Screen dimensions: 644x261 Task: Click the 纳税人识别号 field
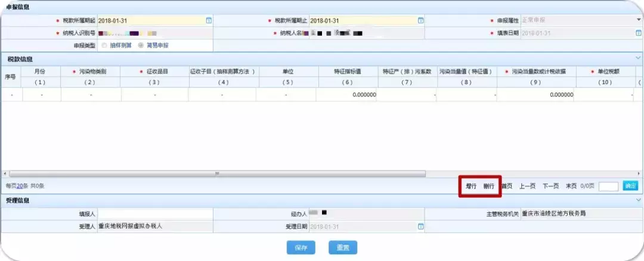[x=155, y=33]
